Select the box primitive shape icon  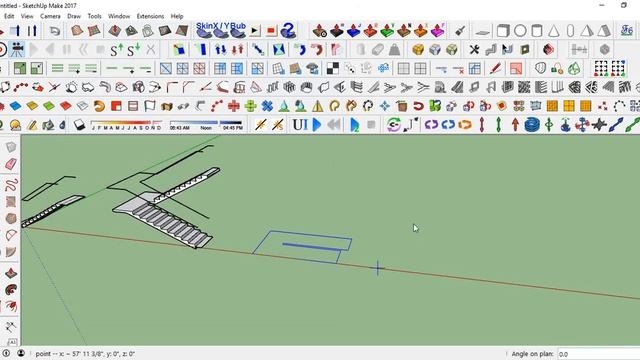(x=503, y=31)
